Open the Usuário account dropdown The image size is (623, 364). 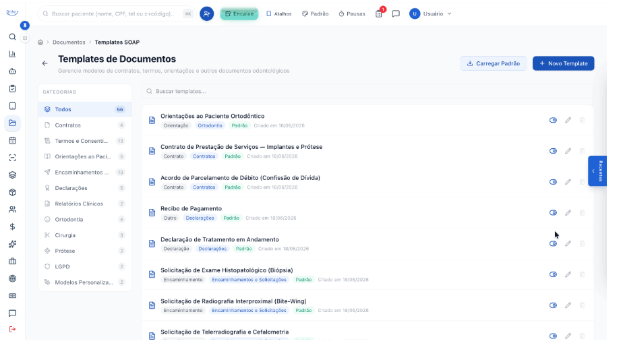coord(431,13)
